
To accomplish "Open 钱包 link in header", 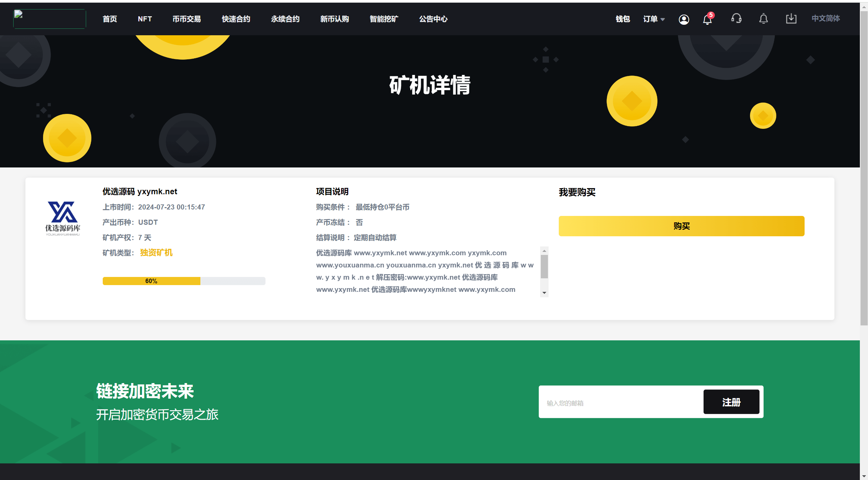I will (623, 19).
